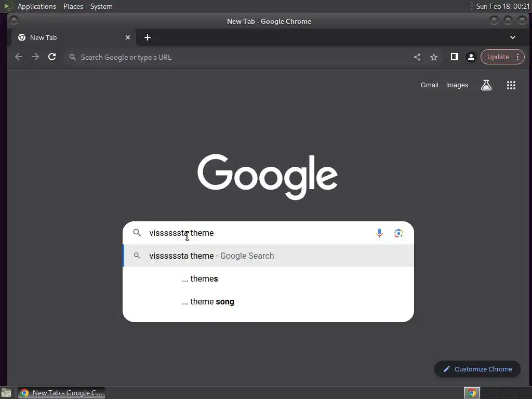Expand the tab search dropdown arrow
Image resolution: width=532 pixels, height=399 pixels.
click(x=513, y=37)
